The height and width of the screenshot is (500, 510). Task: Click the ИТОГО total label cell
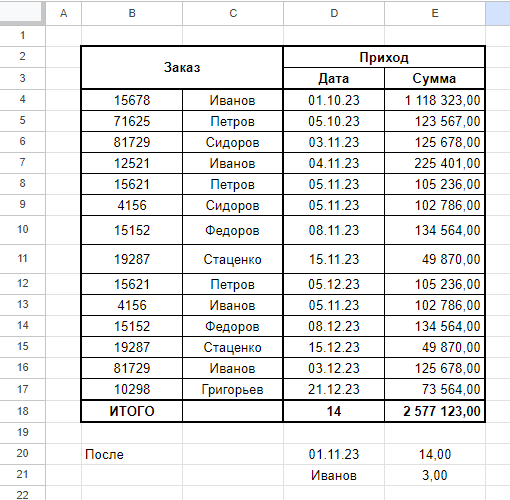click(x=132, y=411)
